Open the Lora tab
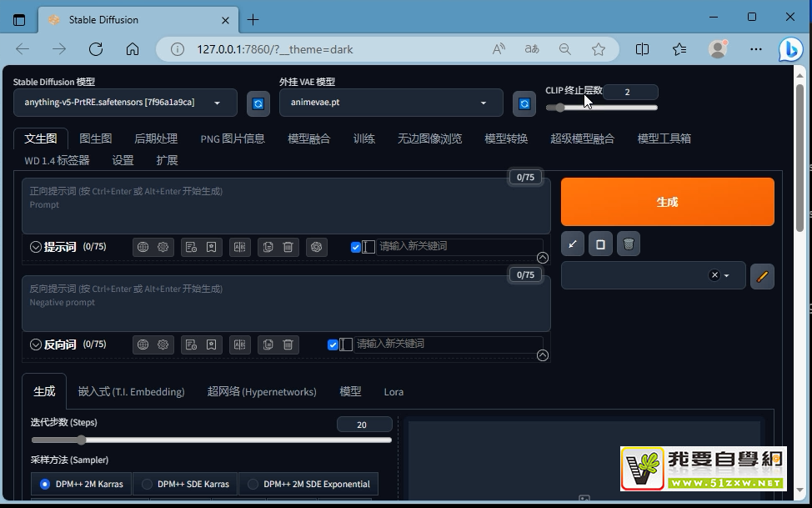Image resolution: width=812 pixels, height=508 pixels. point(393,392)
